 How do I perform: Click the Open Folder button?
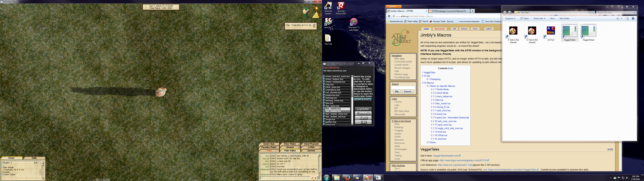(362, 99)
